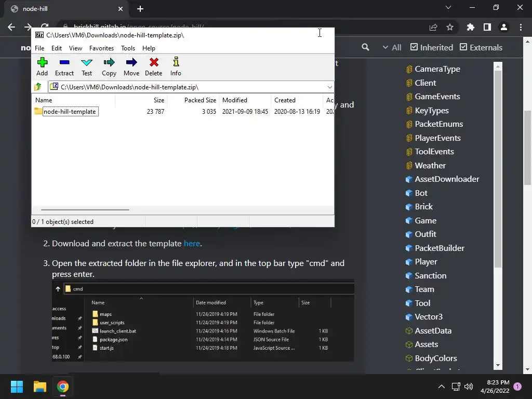
Task: Open a new Chrome tab
Action: [x=140, y=9]
